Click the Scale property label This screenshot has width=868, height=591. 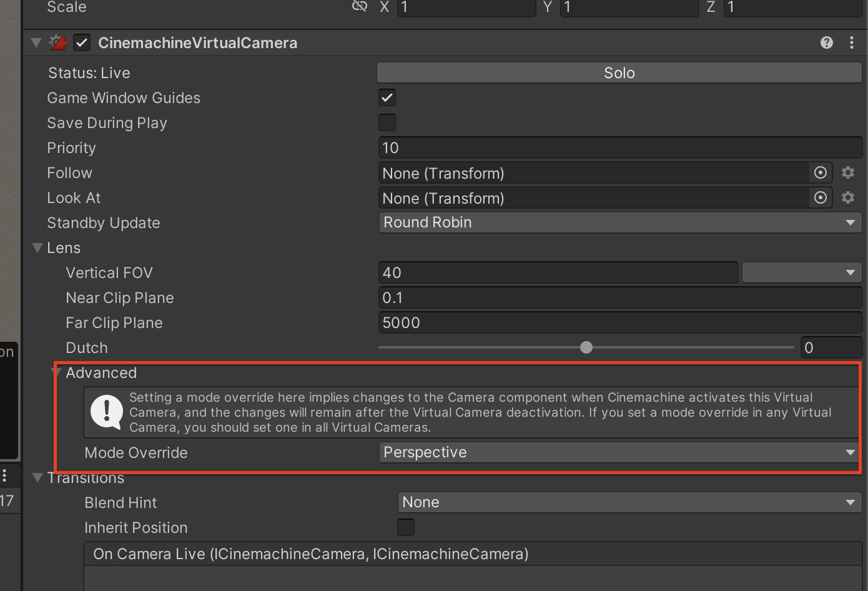tap(67, 7)
